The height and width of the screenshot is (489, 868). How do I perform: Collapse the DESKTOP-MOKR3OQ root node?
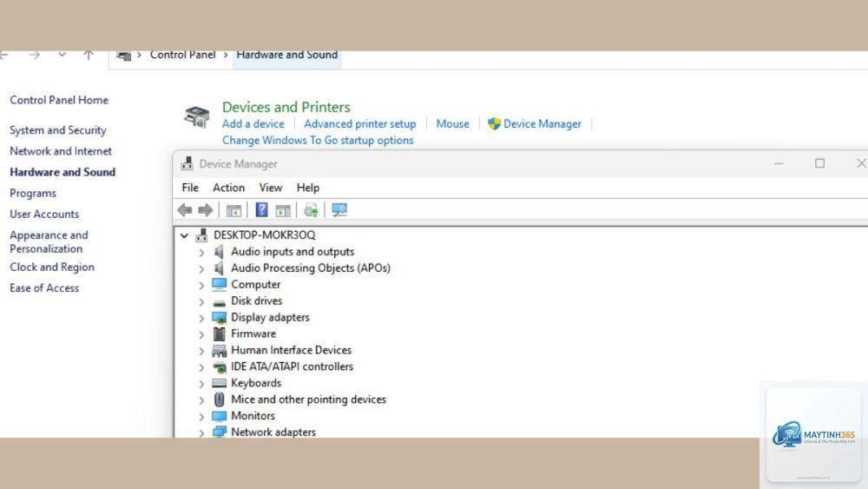[184, 235]
